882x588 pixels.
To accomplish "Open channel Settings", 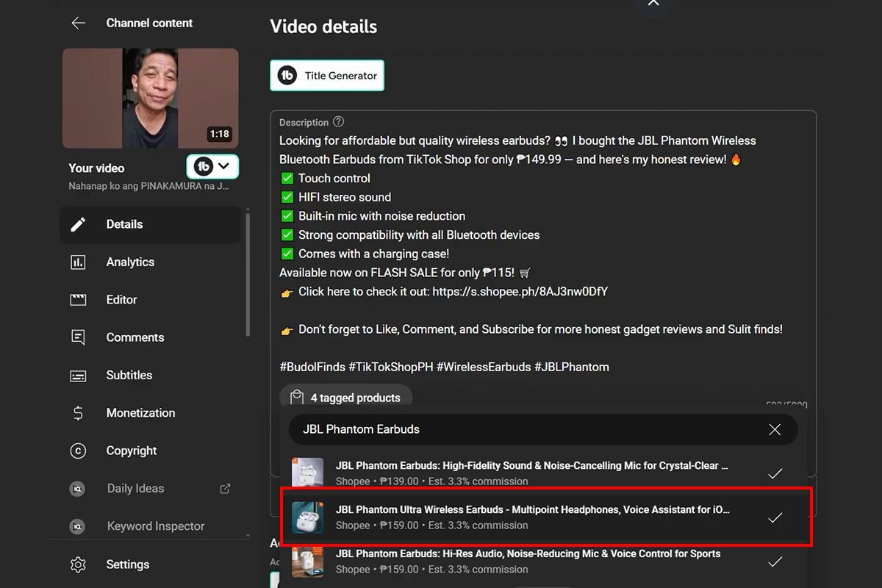I will 150,564.
